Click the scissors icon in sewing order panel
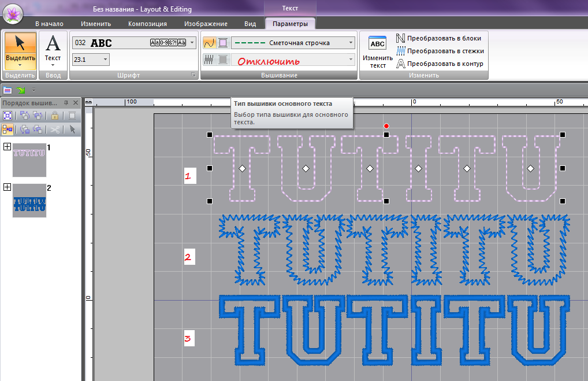The width and height of the screenshot is (588, 381). point(55,130)
